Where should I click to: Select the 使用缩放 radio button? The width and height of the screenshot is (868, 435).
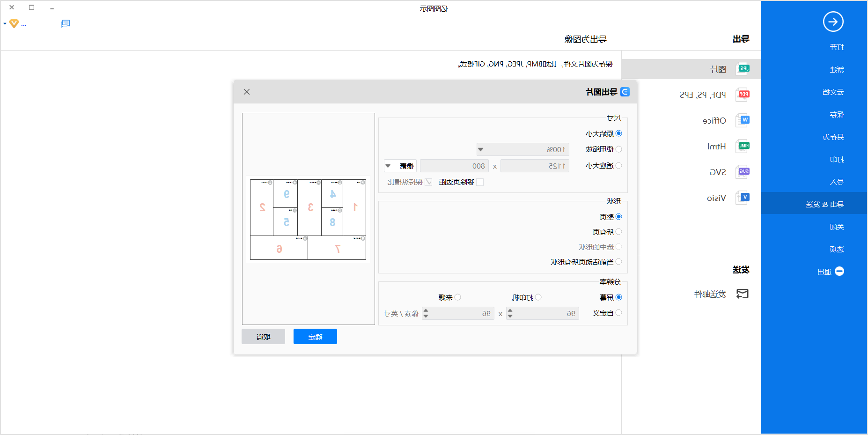618,149
